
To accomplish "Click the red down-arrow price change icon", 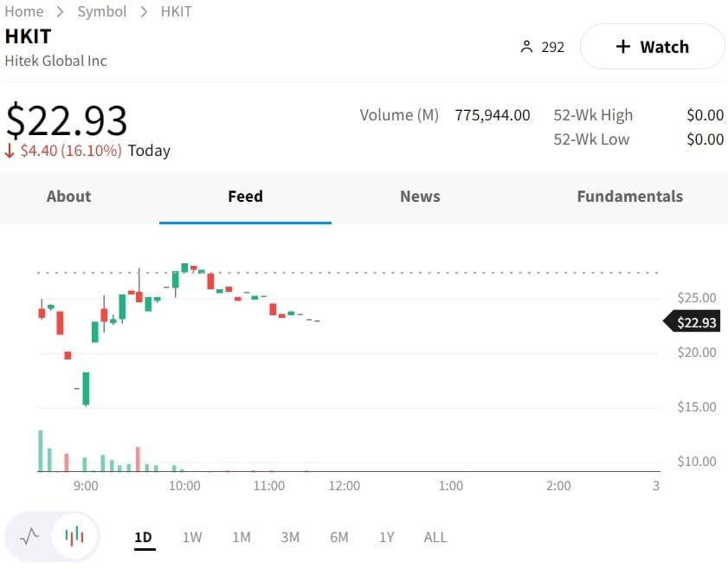I will (x=10, y=151).
